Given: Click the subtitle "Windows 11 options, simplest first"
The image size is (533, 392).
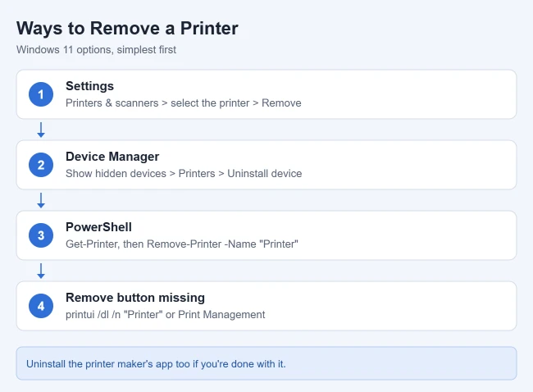Looking at the screenshot, I should [96, 50].
